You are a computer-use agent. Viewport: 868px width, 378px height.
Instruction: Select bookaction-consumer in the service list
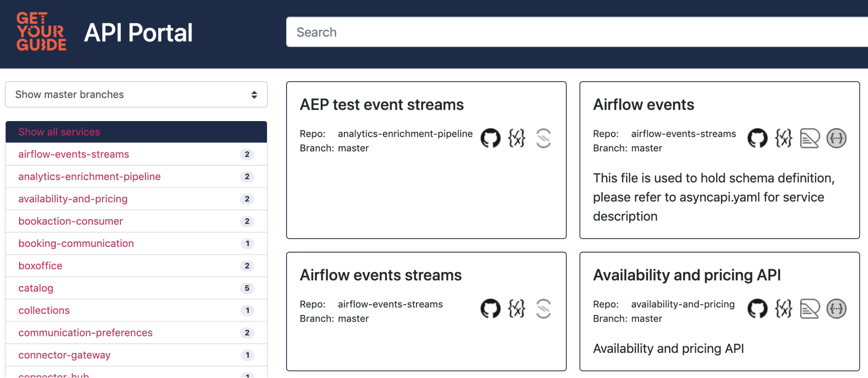click(136, 221)
